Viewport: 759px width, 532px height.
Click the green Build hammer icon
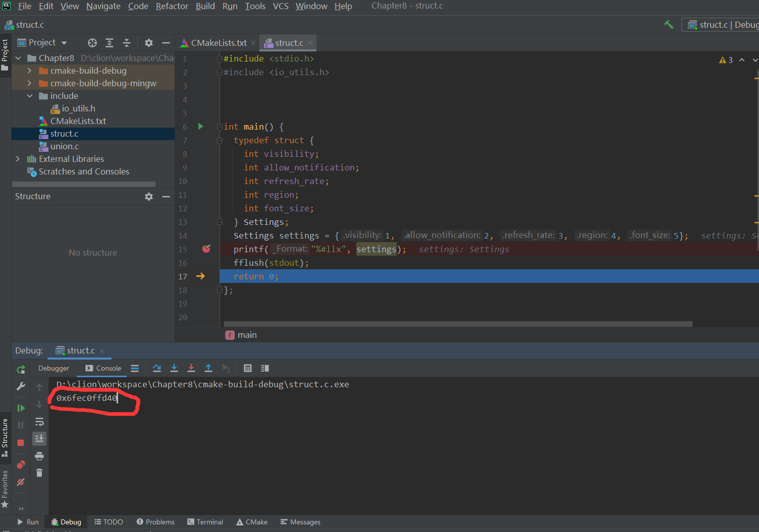(669, 25)
